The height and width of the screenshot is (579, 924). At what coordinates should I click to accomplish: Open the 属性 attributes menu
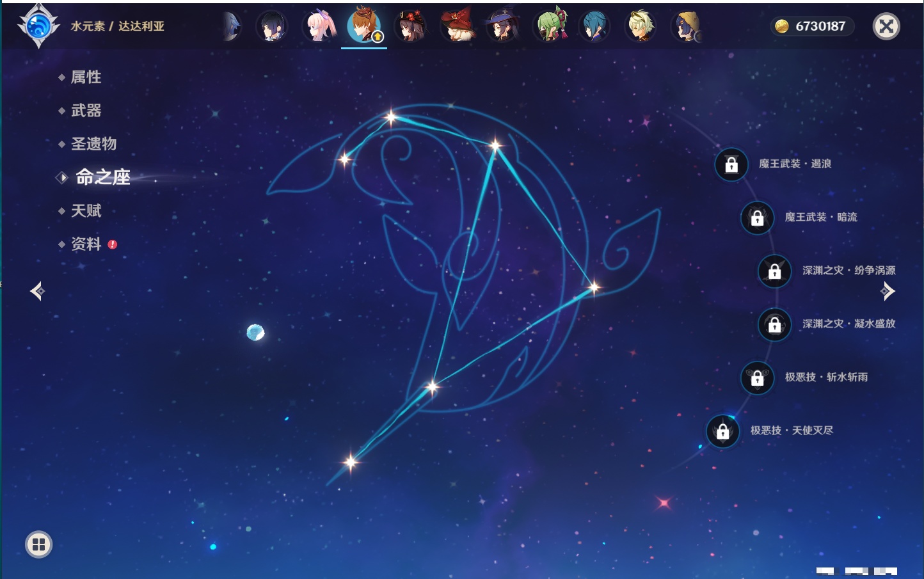(x=86, y=77)
